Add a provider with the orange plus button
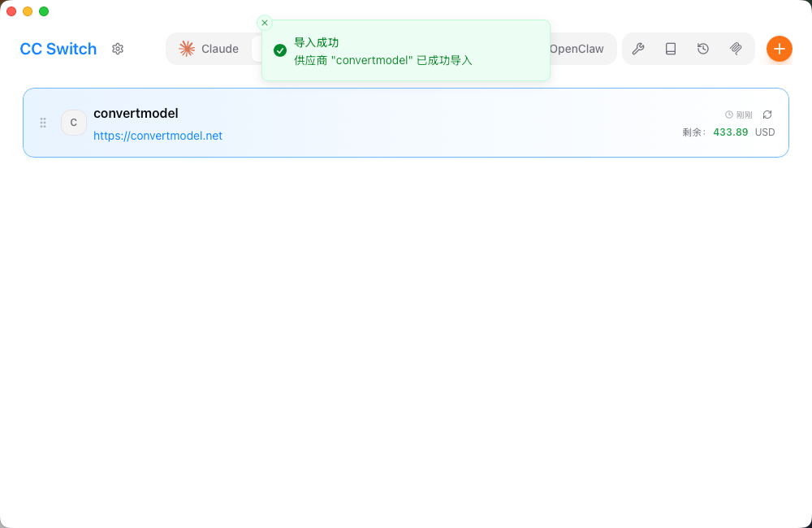This screenshot has height=528, width=812. click(779, 49)
